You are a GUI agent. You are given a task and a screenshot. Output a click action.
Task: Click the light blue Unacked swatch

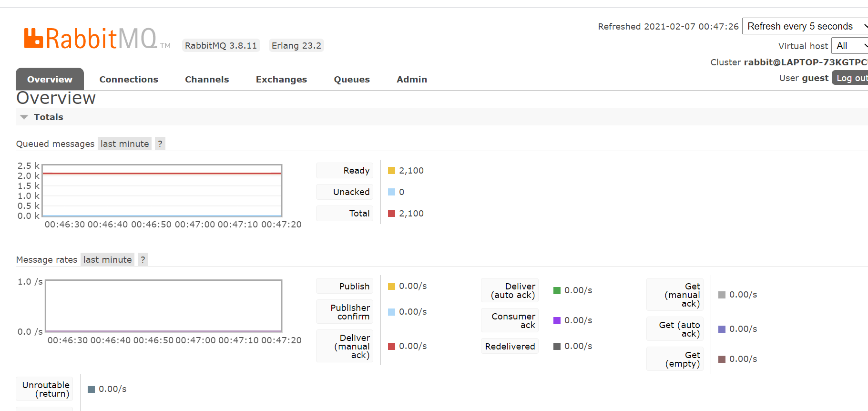pos(392,192)
